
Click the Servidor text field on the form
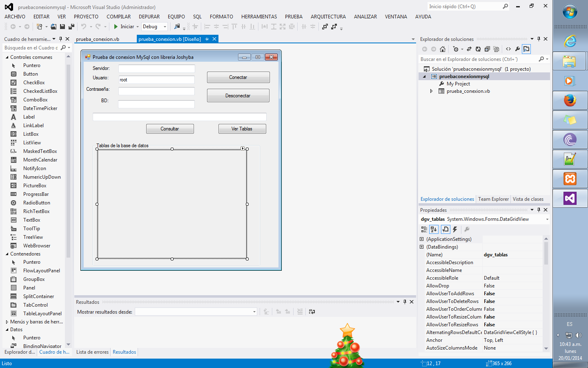tap(156, 68)
